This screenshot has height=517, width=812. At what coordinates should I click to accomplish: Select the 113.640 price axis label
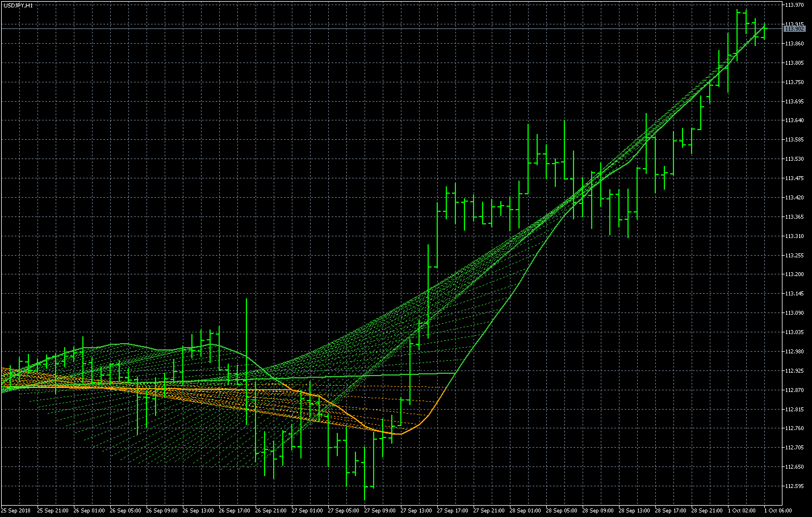(795, 120)
